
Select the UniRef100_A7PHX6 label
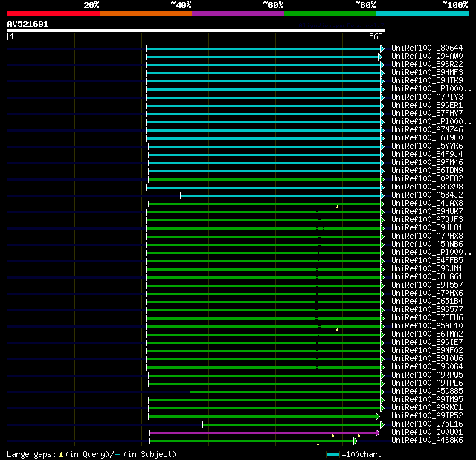[x=427, y=294]
